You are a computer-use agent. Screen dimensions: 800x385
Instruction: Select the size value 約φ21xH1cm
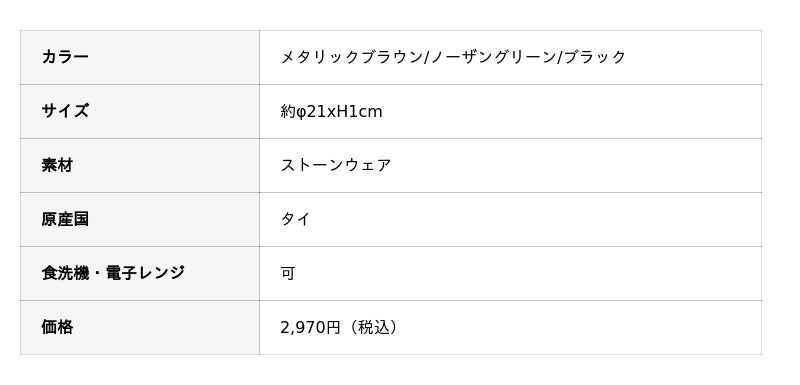coord(331,112)
